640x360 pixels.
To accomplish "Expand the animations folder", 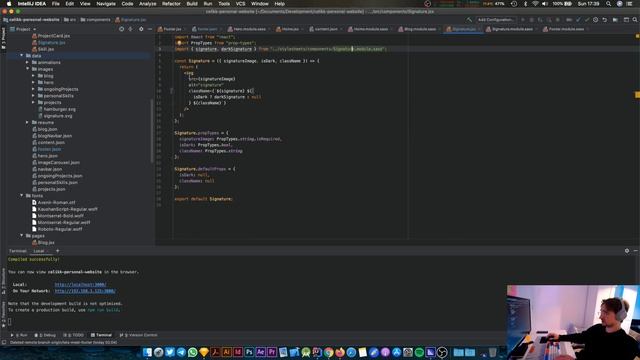I will (27, 62).
